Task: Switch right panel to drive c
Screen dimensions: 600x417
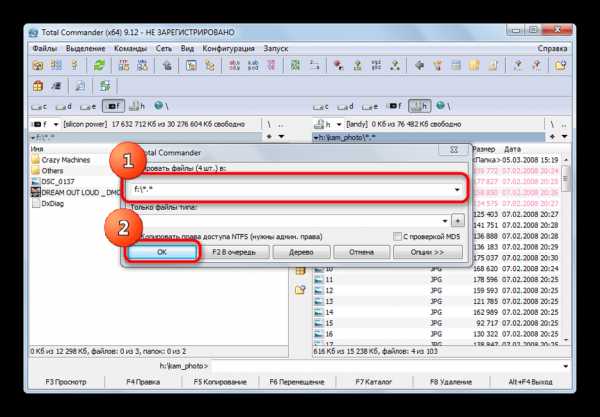Action: tap(320, 107)
